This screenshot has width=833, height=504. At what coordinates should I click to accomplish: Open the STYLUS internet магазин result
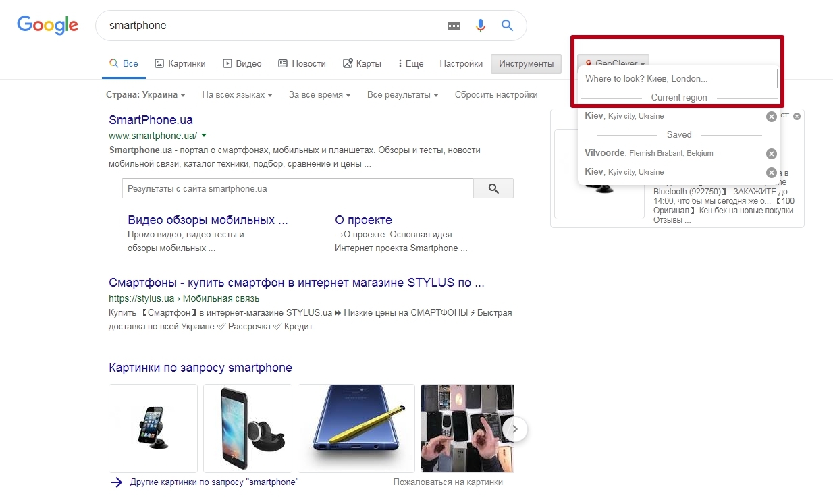tap(296, 283)
